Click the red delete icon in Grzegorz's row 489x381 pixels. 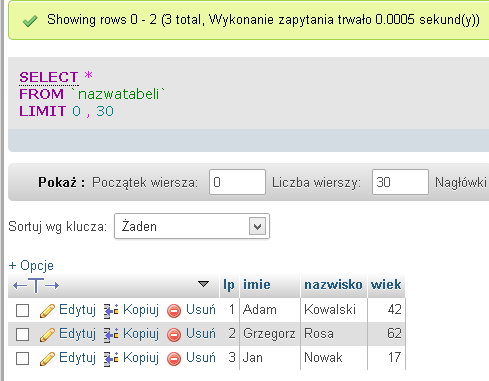[174, 335]
